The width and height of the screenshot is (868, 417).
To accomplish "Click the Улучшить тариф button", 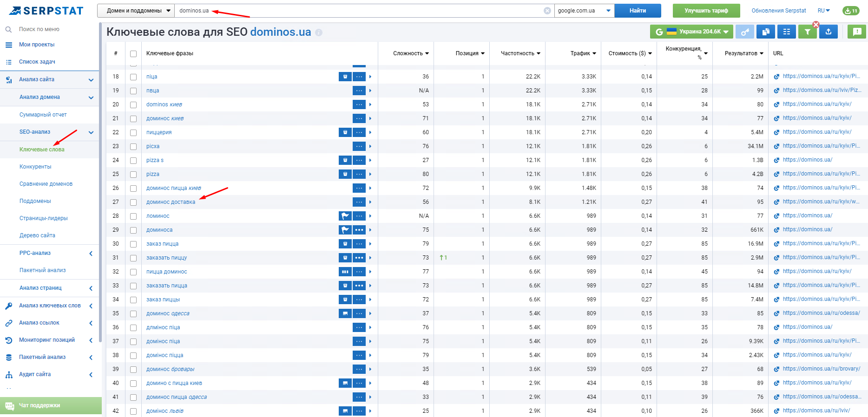I will [706, 11].
